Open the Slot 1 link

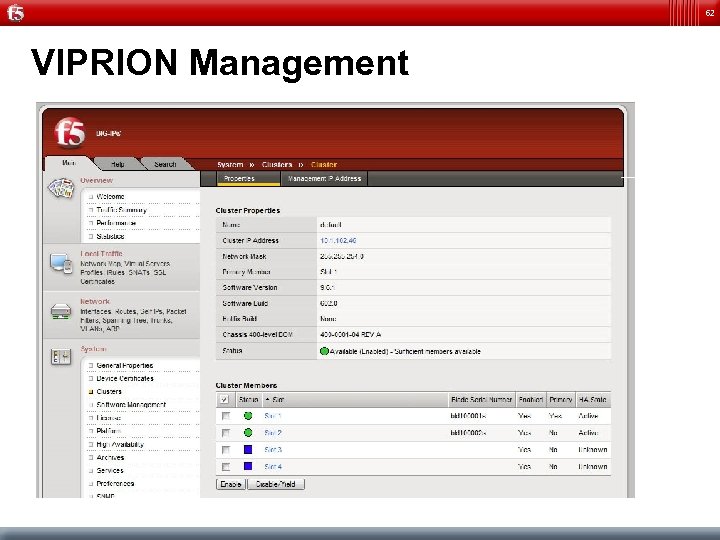tap(273, 416)
